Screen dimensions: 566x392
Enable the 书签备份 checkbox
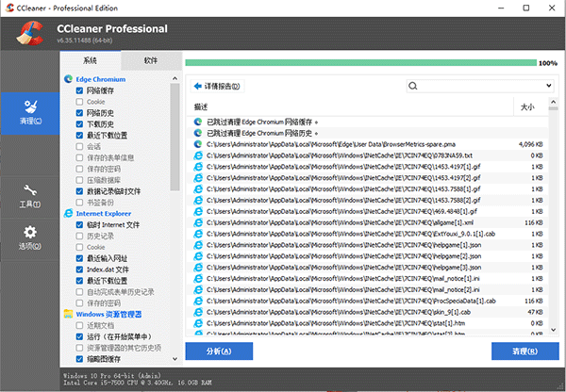pyautogui.click(x=79, y=203)
